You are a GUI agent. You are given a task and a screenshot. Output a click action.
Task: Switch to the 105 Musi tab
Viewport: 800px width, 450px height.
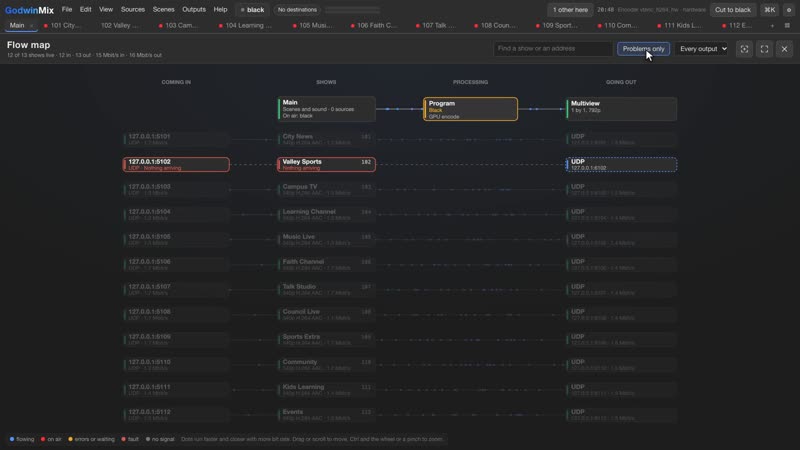(313, 26)
